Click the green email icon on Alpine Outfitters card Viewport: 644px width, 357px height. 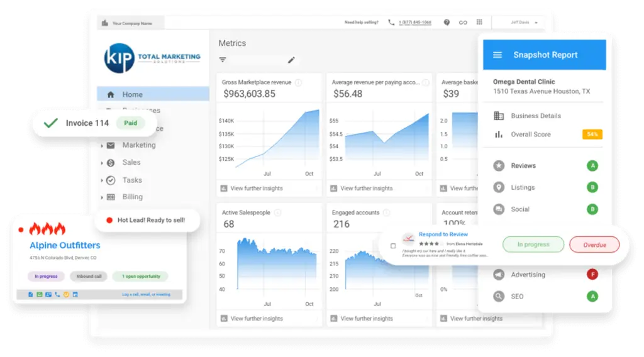click(39, 294)
